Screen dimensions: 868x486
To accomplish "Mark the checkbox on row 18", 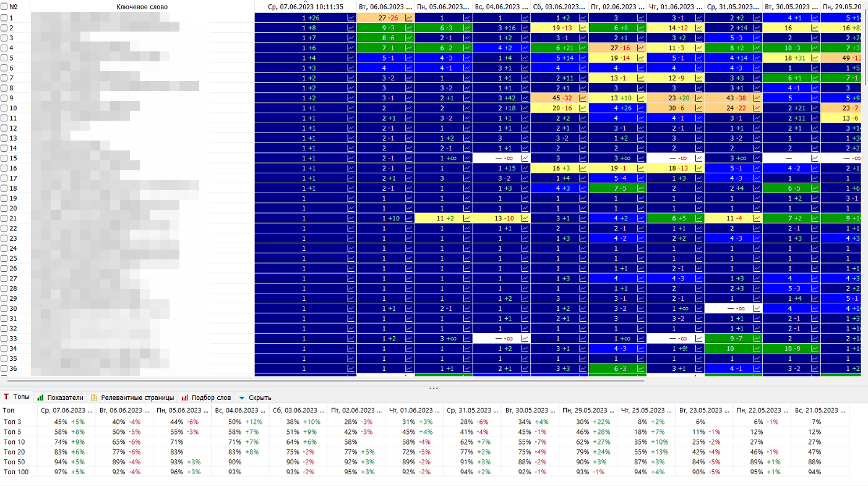I will click(x=4, y=188).
